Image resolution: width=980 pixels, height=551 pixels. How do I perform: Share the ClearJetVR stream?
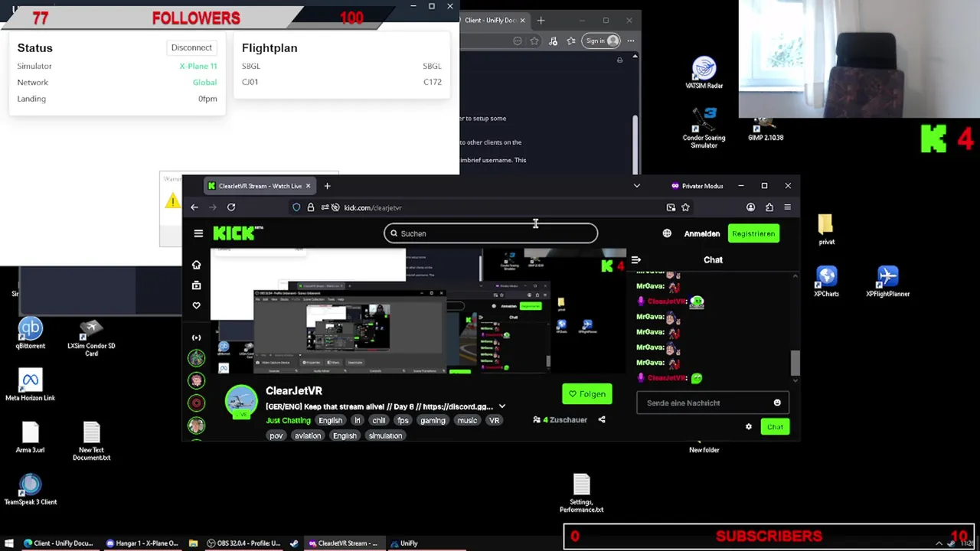click(602, 419)
